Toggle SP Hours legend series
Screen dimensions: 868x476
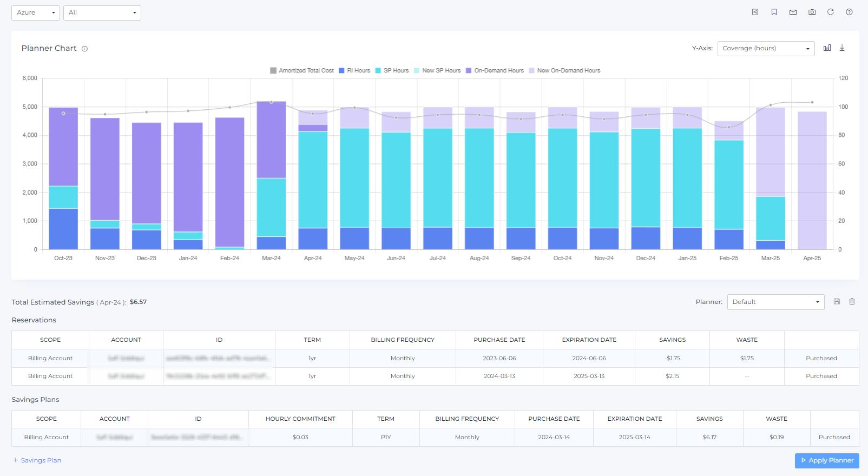(392, 70)
